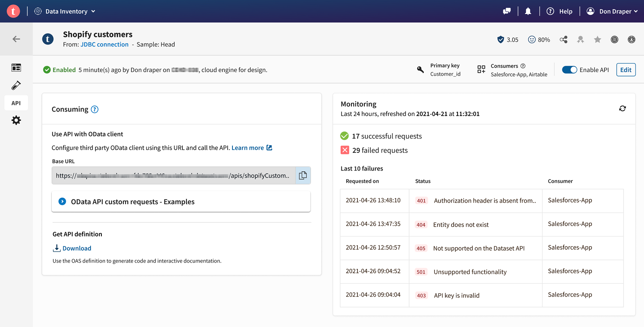Screen dimensions: 644x327
Task: Open the sidebar settings gear
Action: coord(16,120)
